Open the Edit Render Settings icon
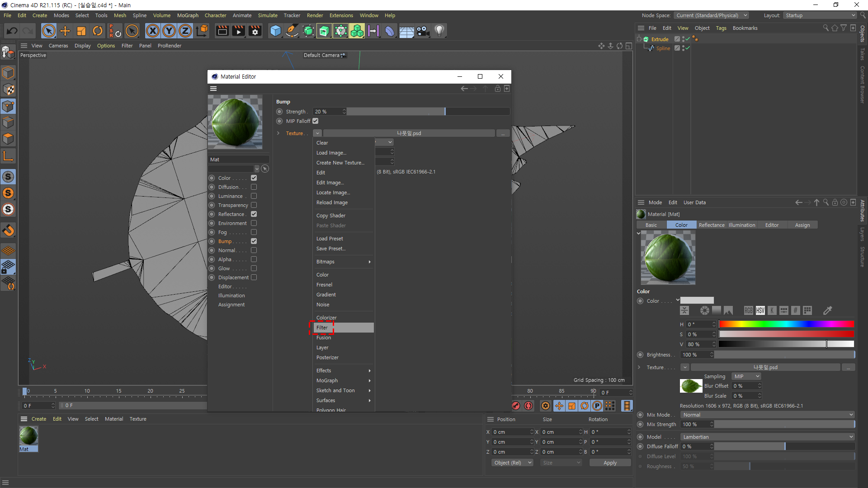Viewport: 868px width, 488px height. (255, 31)
